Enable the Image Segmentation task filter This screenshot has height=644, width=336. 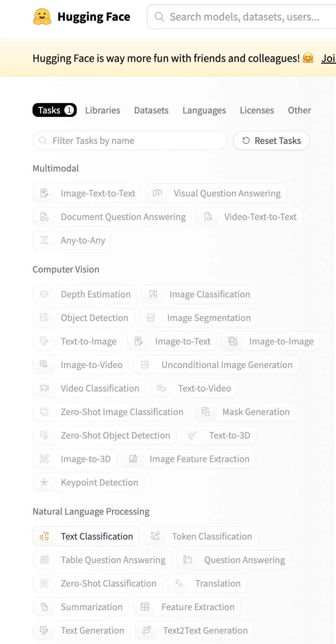198,318
